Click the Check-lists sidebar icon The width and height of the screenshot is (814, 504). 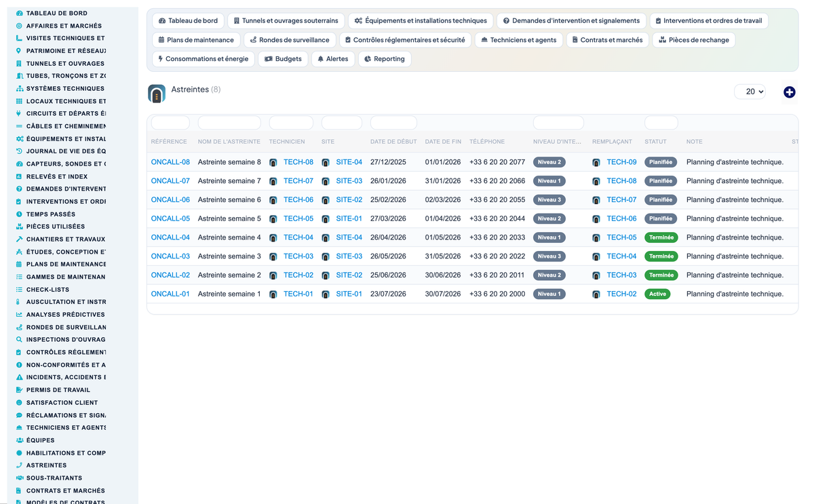(19, 290)
